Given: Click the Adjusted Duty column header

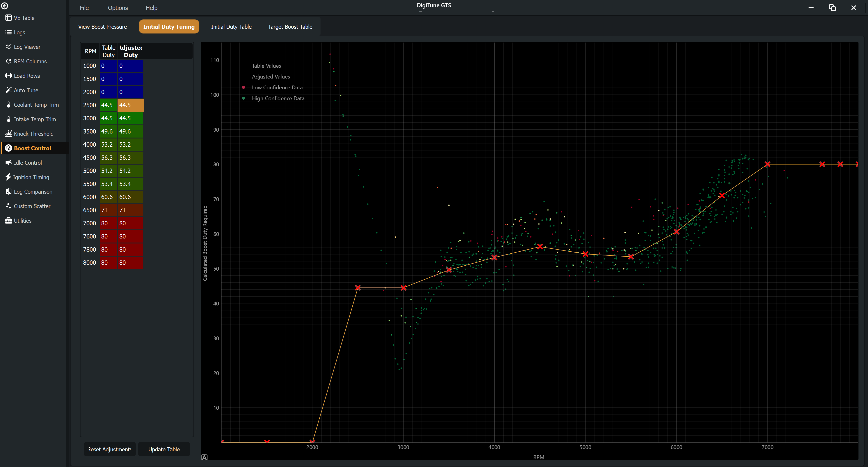Looking at the screenshot, I should pyautogui.click(x=131, y=51).
